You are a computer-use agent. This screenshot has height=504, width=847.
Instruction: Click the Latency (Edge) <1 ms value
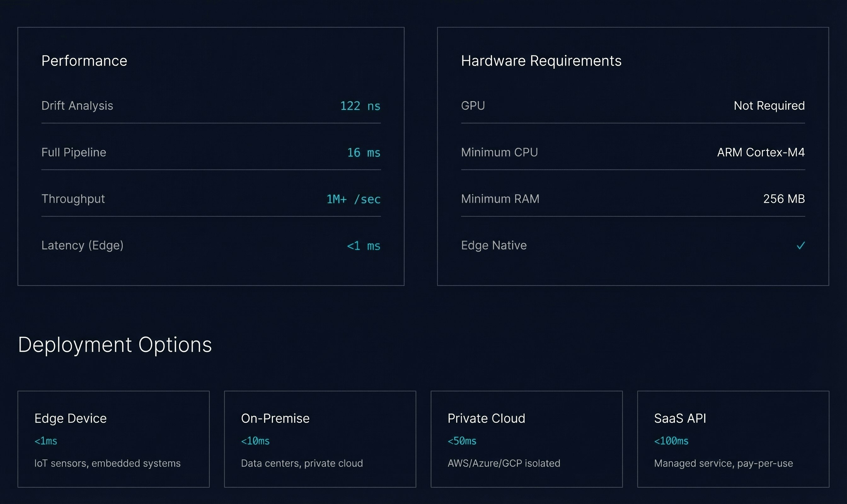[363, 246]
